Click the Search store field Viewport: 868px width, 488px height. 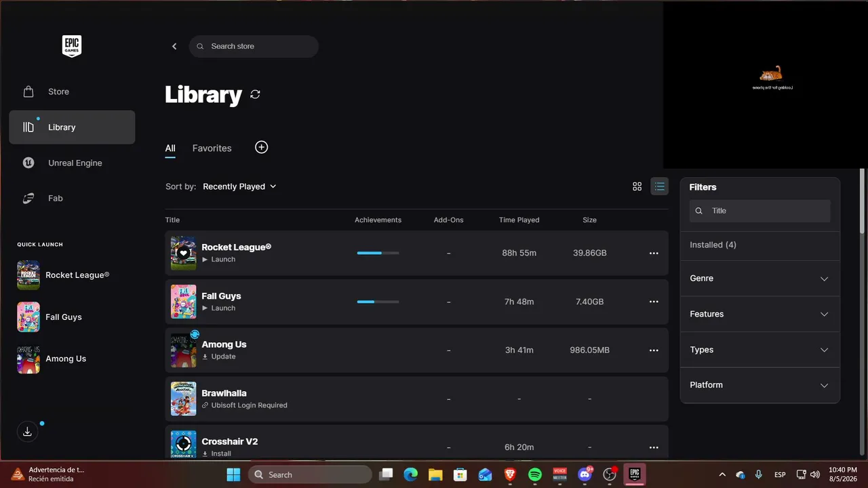(254, 46)
